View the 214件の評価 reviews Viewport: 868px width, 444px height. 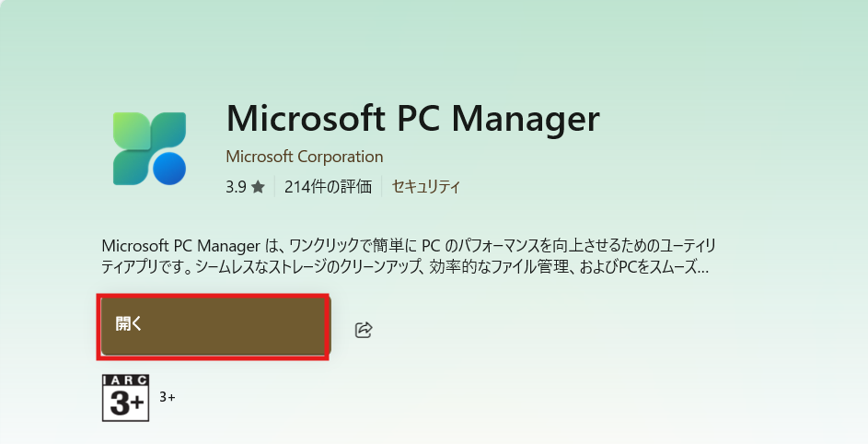pos(328,187)
